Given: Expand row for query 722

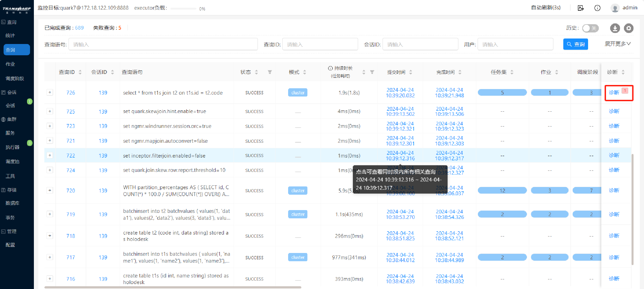Looking at the screenshot, I should pos(50,155).
